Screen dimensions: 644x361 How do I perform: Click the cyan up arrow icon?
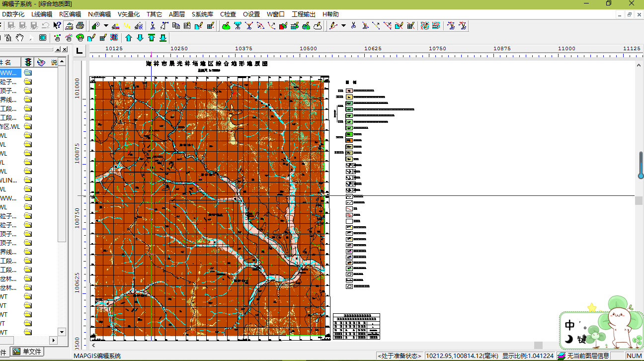pyautogui.click(x=129, y=37)
